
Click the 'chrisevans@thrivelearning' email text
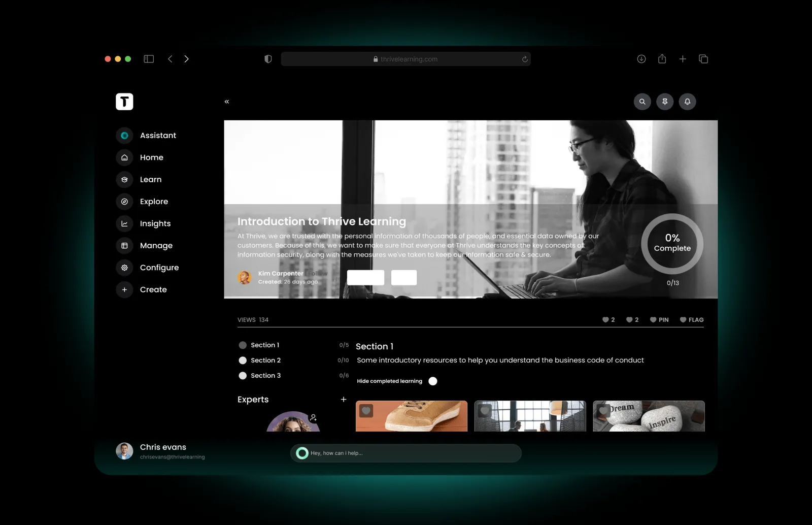pos(173,457)
